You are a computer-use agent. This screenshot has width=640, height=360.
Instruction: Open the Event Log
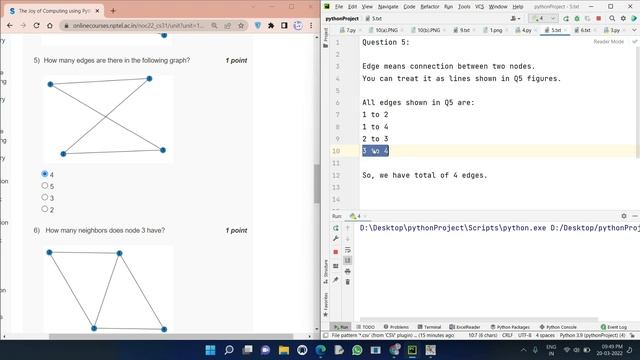[613, 327]
